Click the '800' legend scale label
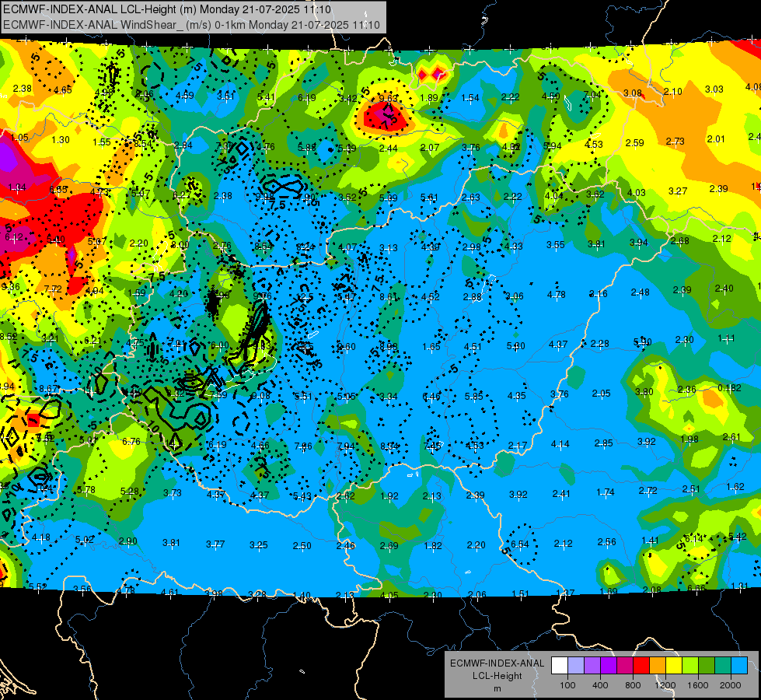 [x=633, y=685]
